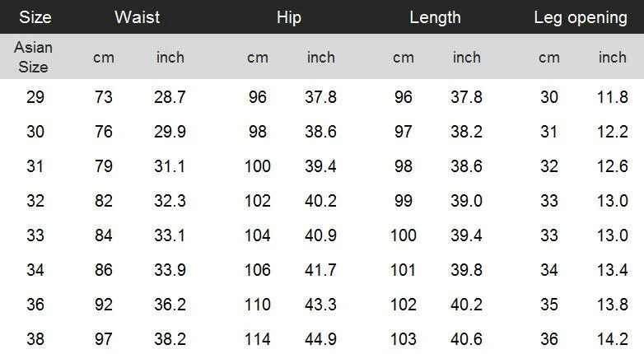Click waist cm value 76

pyautogui.click(x=104, y=132)
